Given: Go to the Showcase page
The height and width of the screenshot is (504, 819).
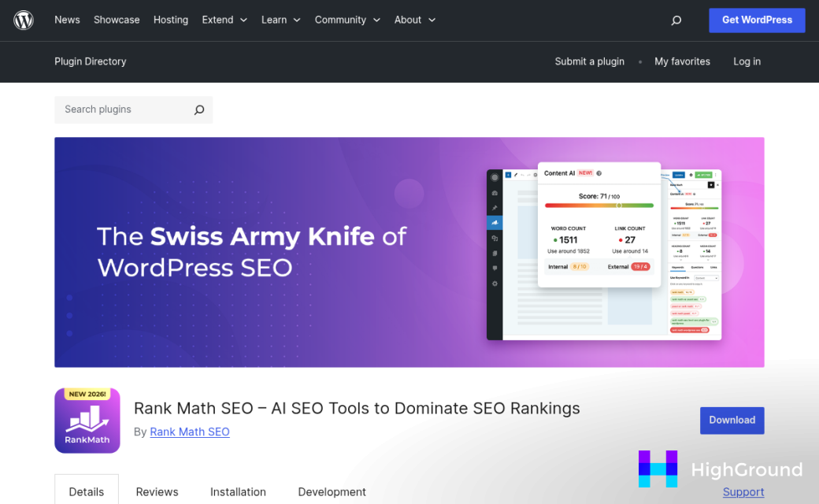Looking at the screenshot, I should (x=117, y=20).
